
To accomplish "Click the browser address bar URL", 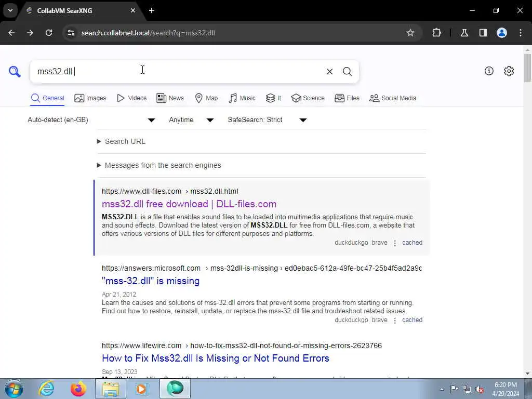I will [148, 33].
